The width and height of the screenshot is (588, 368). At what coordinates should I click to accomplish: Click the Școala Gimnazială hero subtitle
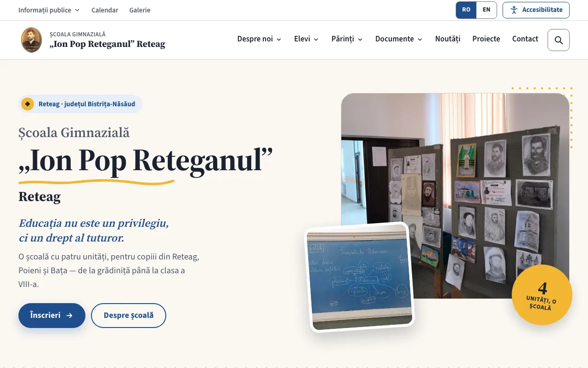pyautogui.click(x=74, y=133)
